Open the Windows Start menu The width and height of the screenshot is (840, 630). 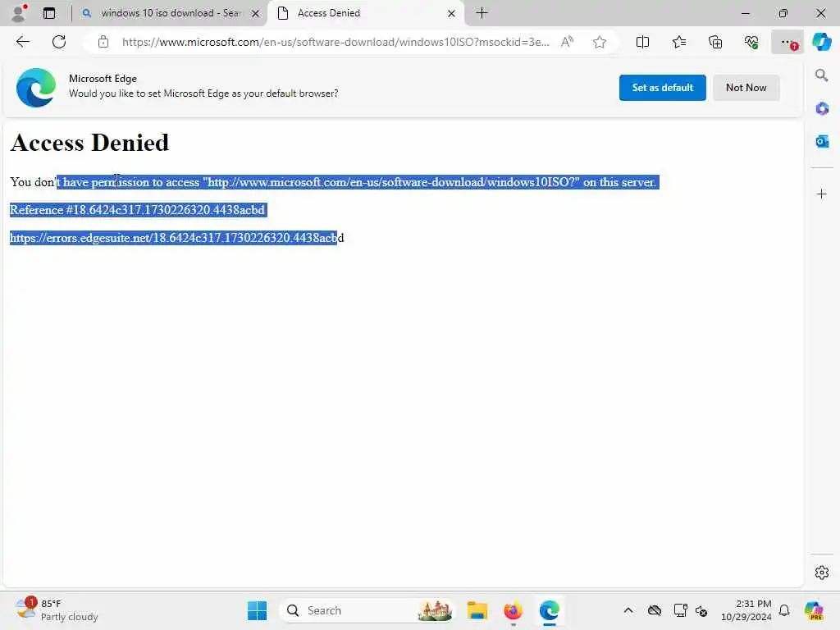point(257,610)
